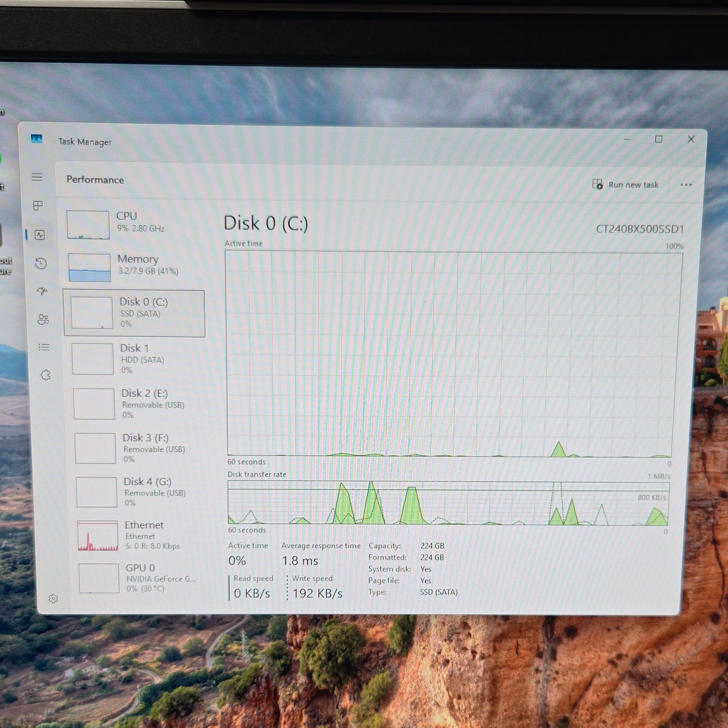Select Disk 0 (C:) entry
The height and width of the screenshot is (728, 728).
click(134, 313)
